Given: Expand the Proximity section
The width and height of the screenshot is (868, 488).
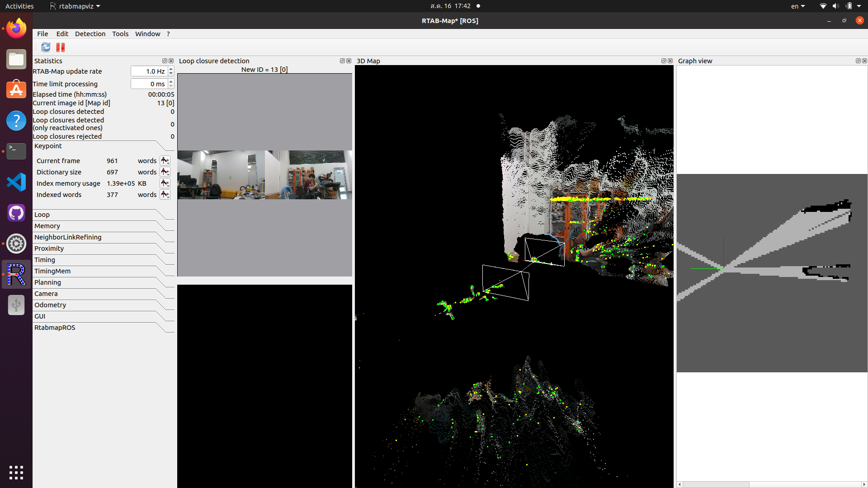Looking at the screenshot, I should click(104, 249).
